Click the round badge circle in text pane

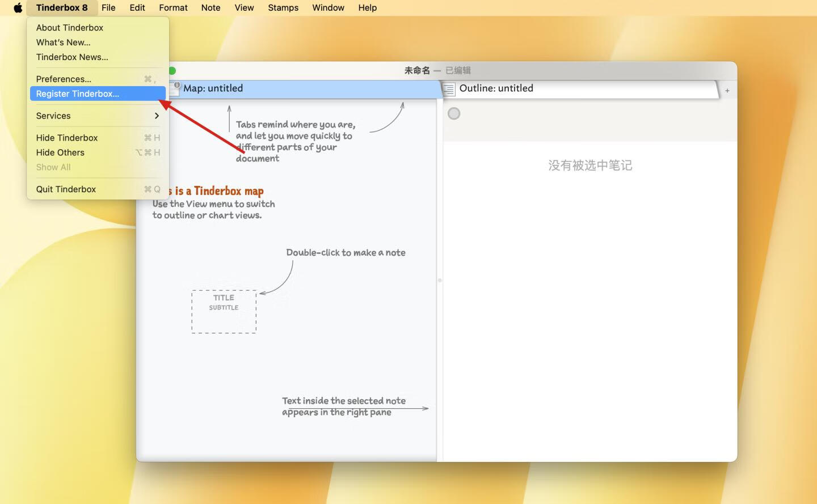pyautogui.click(x=454, y=113)
